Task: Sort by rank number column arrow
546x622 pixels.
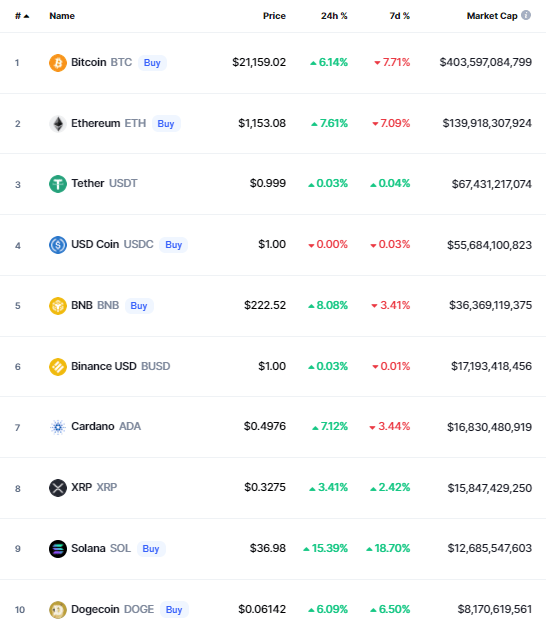Action: click(27, 16)
